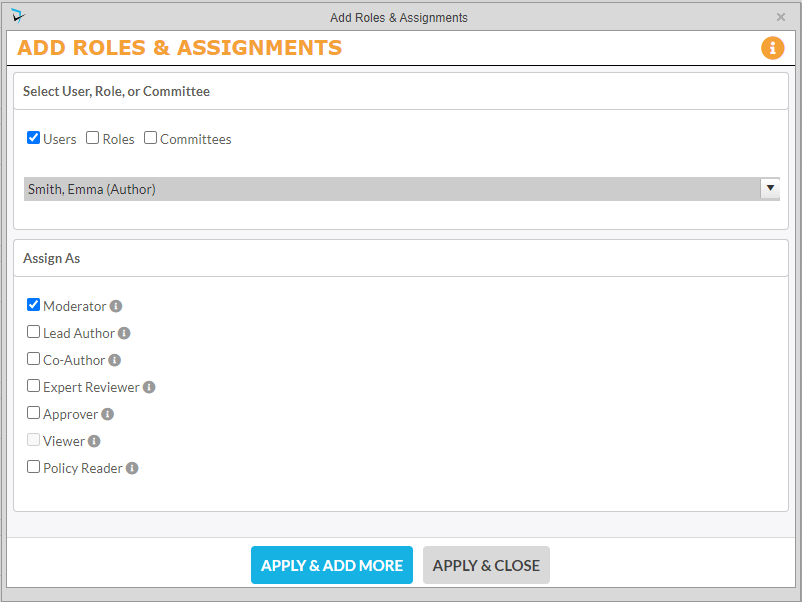Screen dimensions: 802x602
Task: Select the Policy Reader checkbox
Action: 34,467
